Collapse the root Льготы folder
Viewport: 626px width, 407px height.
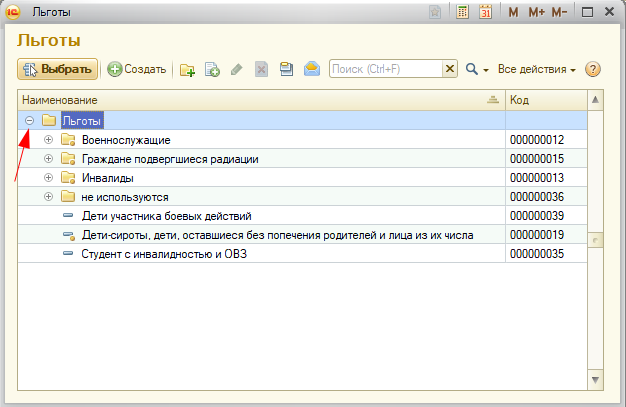coord(29,121)
